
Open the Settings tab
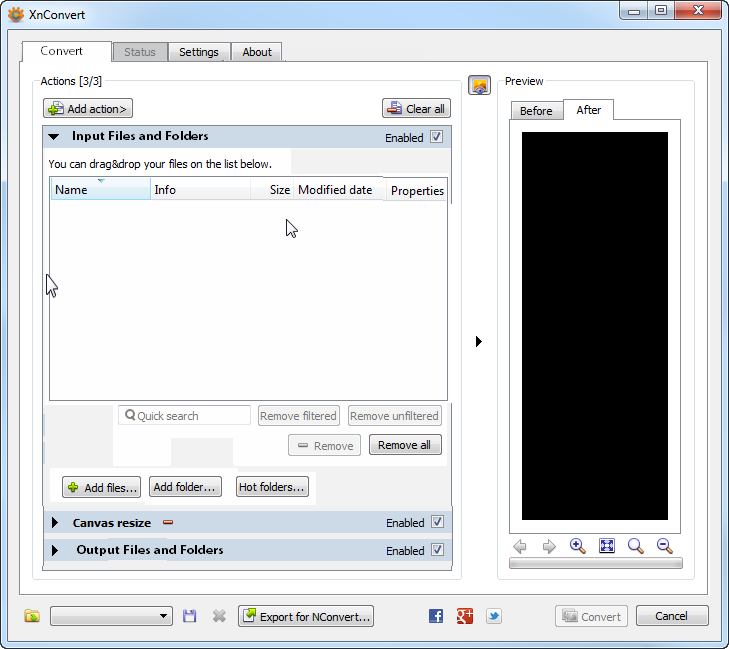coord(199,52)
